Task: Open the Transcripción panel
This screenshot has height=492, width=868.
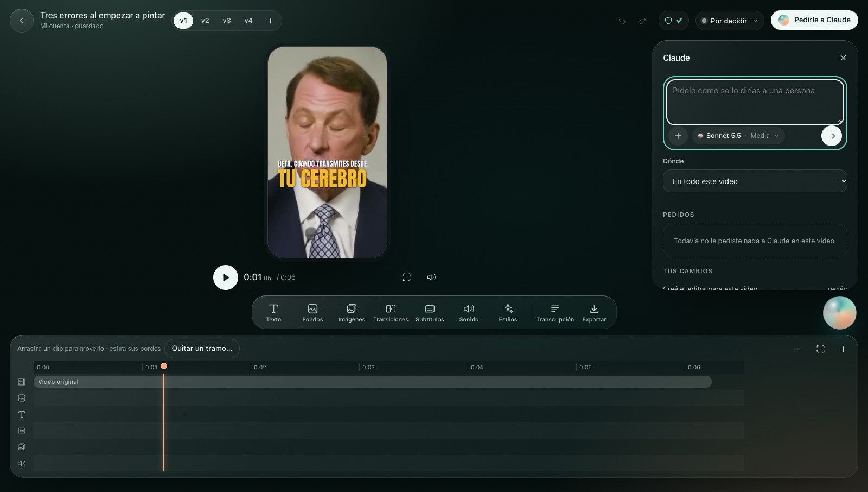Action: click(x=555, y=312)
